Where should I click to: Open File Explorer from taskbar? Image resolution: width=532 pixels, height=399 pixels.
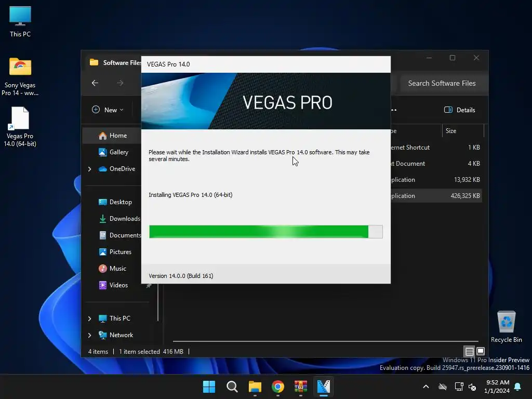click(x=255, y=387)
